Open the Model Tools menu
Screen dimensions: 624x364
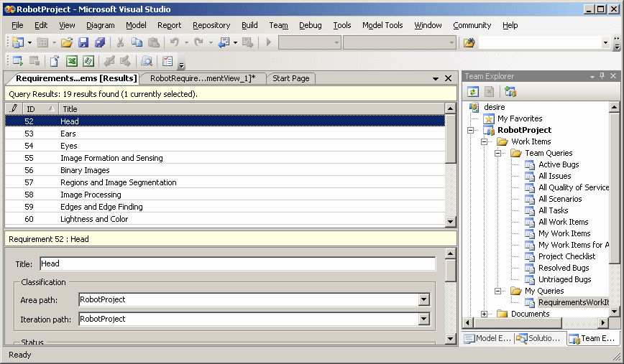tap(382, 25)
